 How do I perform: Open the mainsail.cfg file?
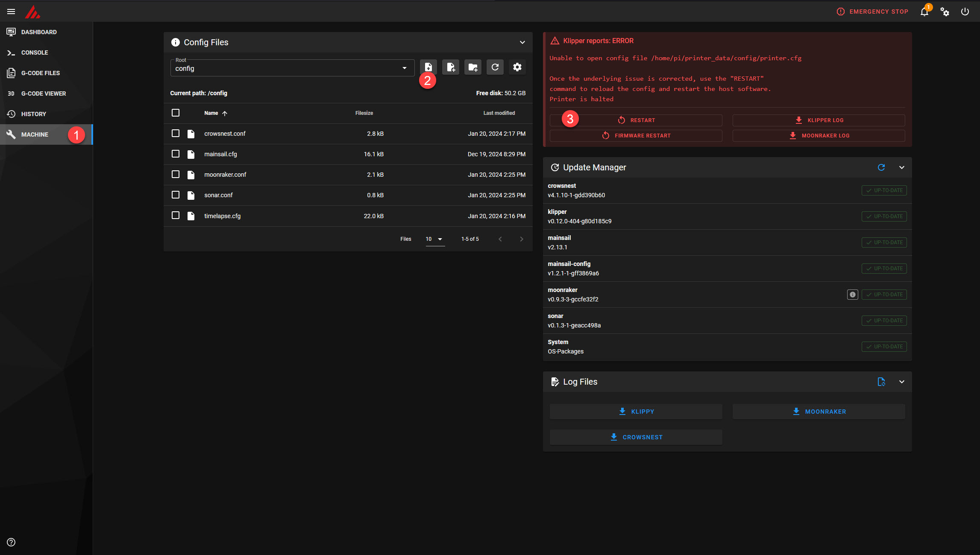[348, 154]
